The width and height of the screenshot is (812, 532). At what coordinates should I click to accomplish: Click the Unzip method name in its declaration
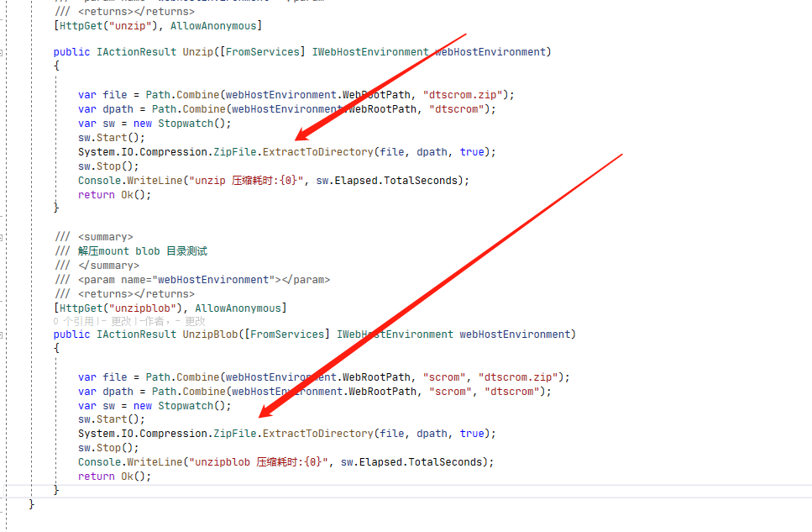point(198,52)
